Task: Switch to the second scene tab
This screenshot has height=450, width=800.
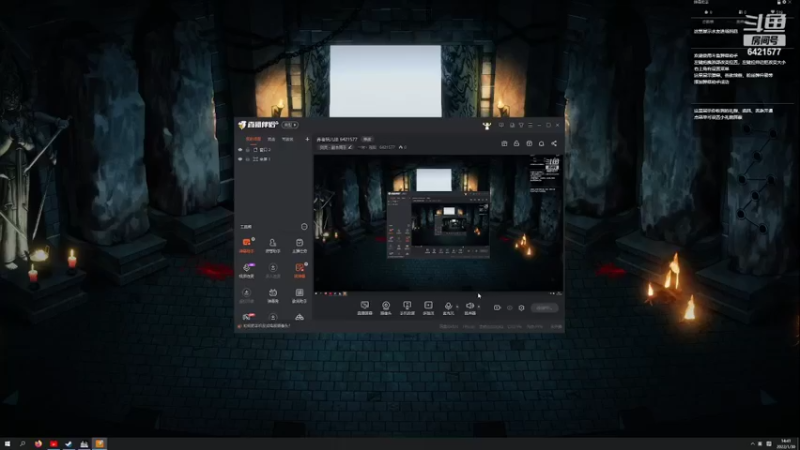Action: tap(271, 139)
